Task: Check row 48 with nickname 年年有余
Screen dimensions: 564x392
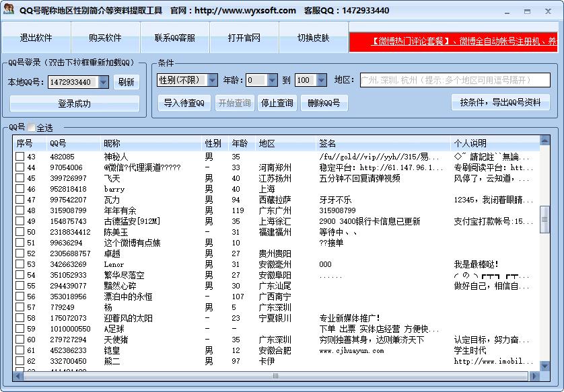Action: [20, 210]
